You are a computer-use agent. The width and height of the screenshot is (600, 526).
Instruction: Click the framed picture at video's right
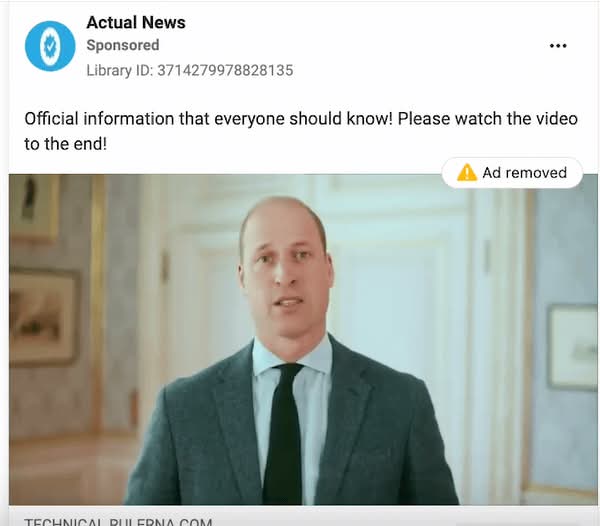tap(572, 346)
